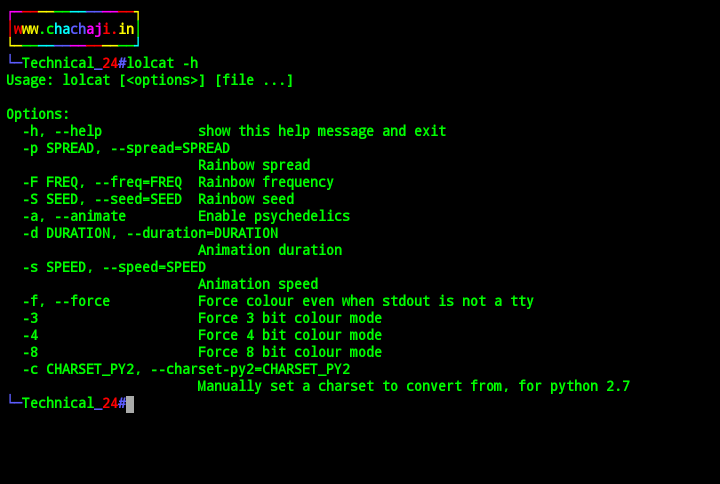The image size is (720, 484).
Task: Click the 'lolcat -h' command text
Action: pyautogui.click(x=162, y=63)
